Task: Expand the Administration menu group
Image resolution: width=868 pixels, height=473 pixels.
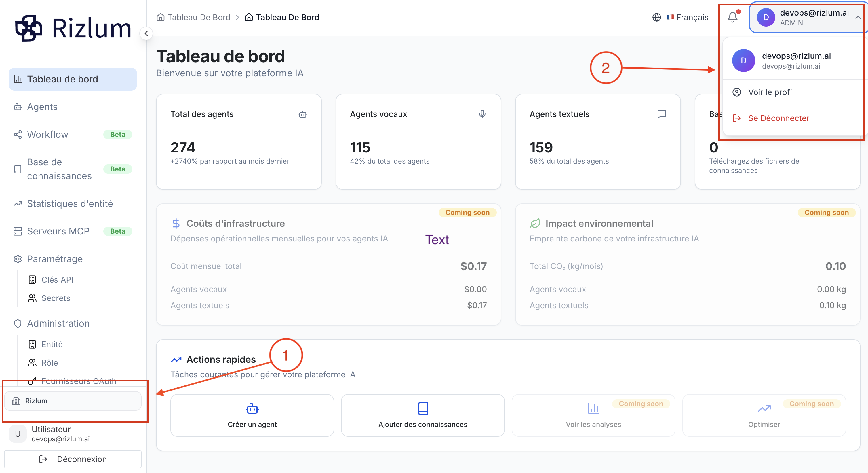Action: tap(73, 323)
